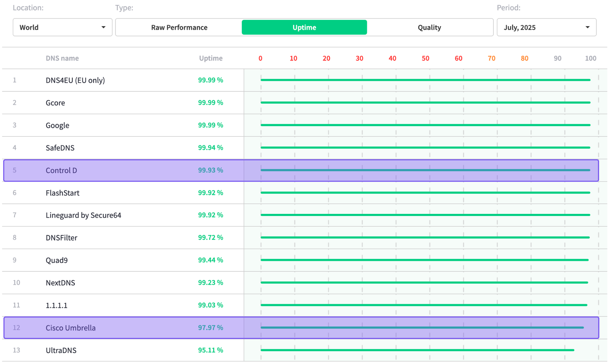This screenshot has width=611, height=364.
Task: Click the SafeDNS name
Action: click(60, 148)
